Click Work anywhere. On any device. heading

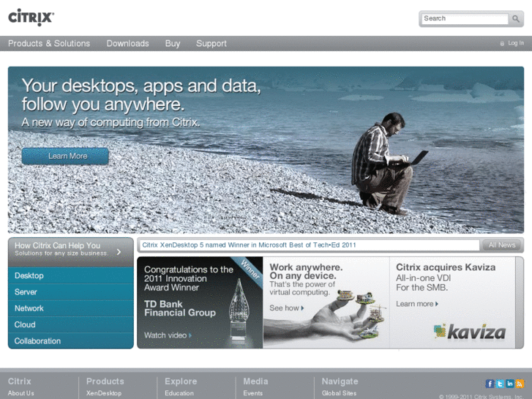(306, 272)
